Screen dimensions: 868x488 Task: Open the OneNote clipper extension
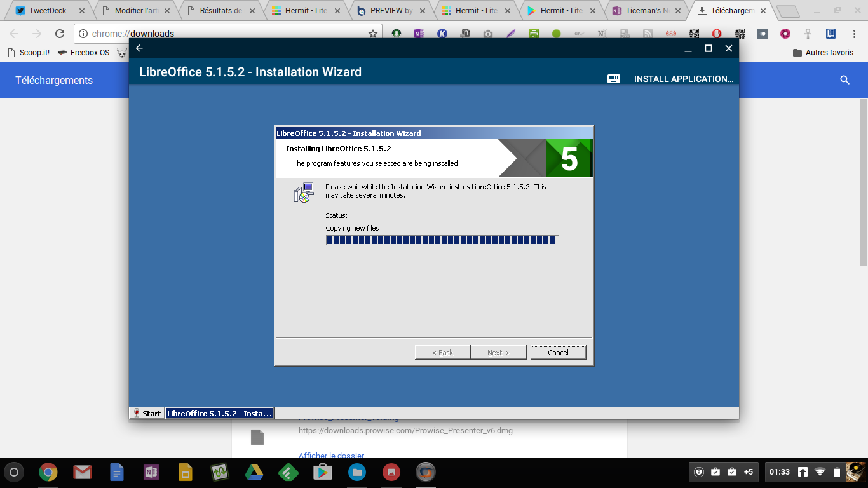click(x=419, y=34)
